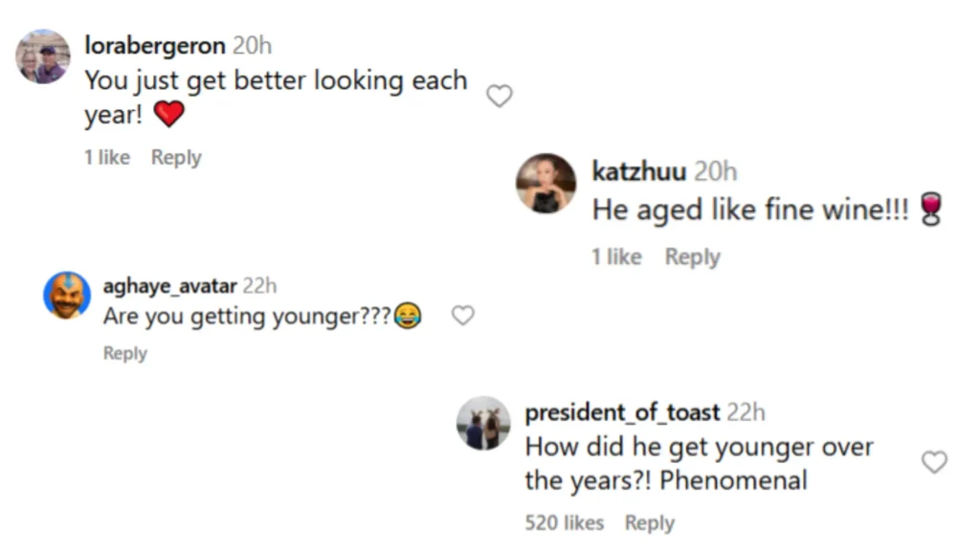Open the katzhuu username link

coord(638,171)
